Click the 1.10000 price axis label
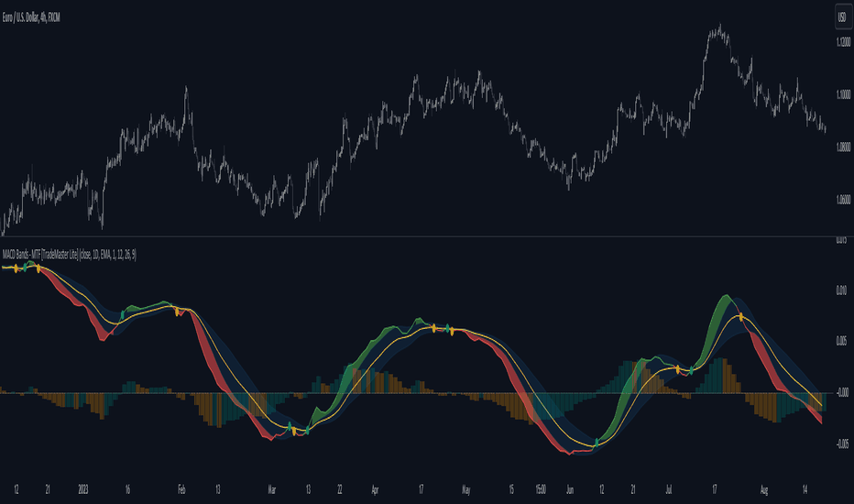Image resolution: width=854 pixels, height=504 pixels. [x=843, y=94]
